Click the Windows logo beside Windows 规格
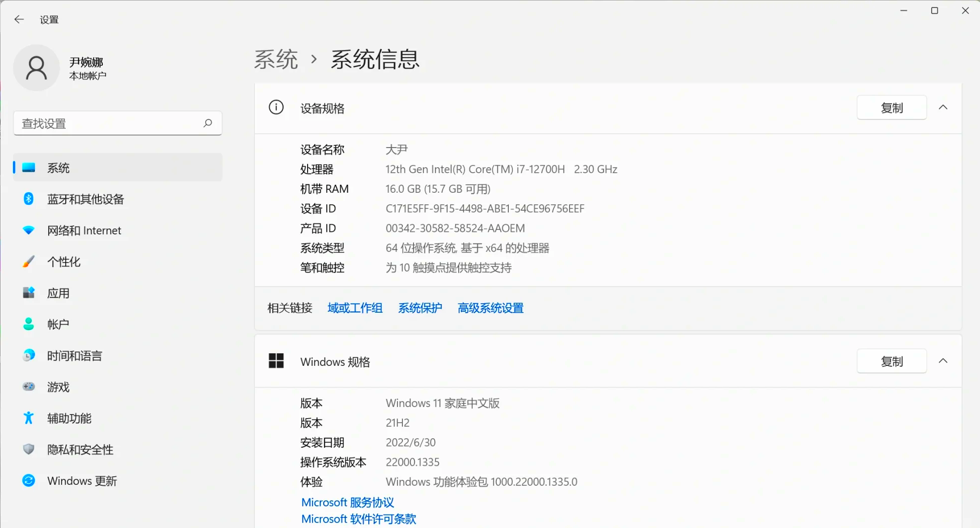 [x=276, y=361]
